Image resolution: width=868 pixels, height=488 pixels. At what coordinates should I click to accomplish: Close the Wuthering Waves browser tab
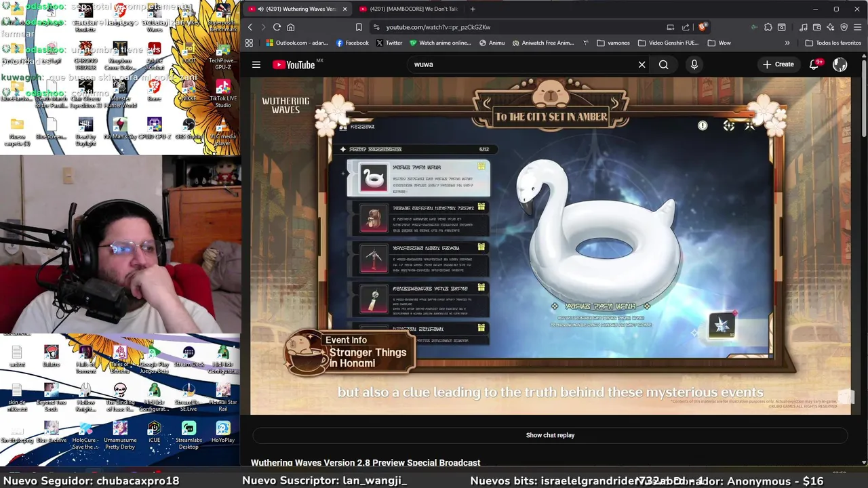(344, 9)
